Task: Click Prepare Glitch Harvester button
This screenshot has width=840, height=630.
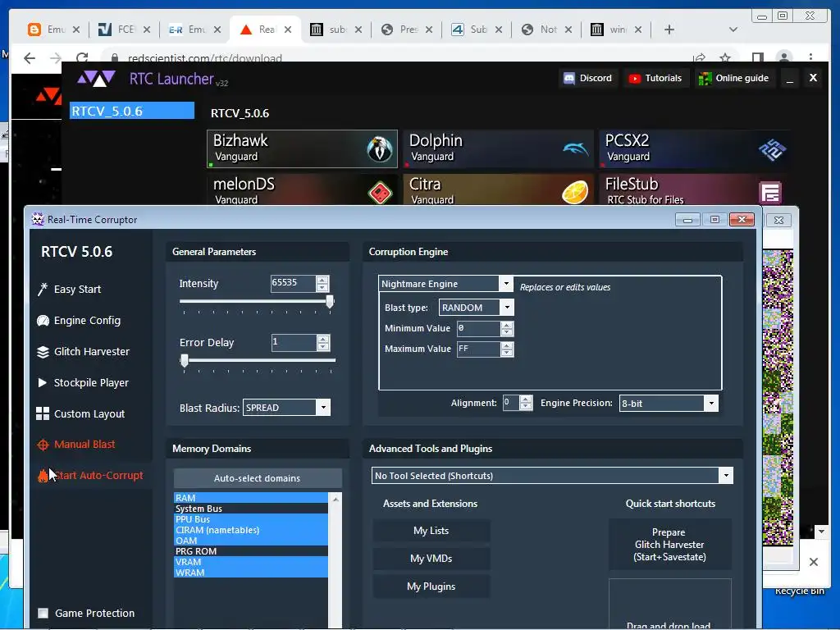Action: 669,545
